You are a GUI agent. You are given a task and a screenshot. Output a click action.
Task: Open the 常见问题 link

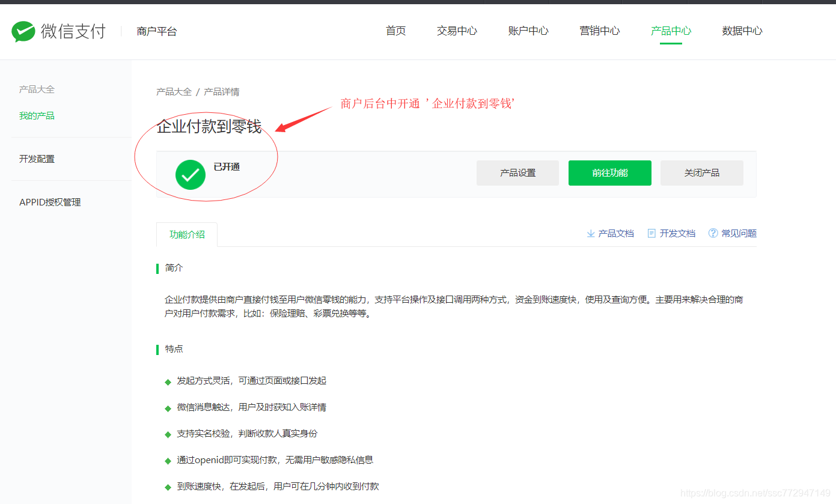[739, 234]
